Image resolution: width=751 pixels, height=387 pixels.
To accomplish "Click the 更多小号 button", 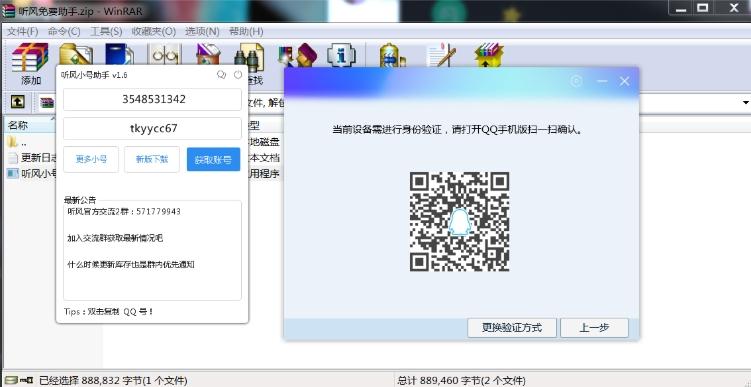I will pos(91,159).
